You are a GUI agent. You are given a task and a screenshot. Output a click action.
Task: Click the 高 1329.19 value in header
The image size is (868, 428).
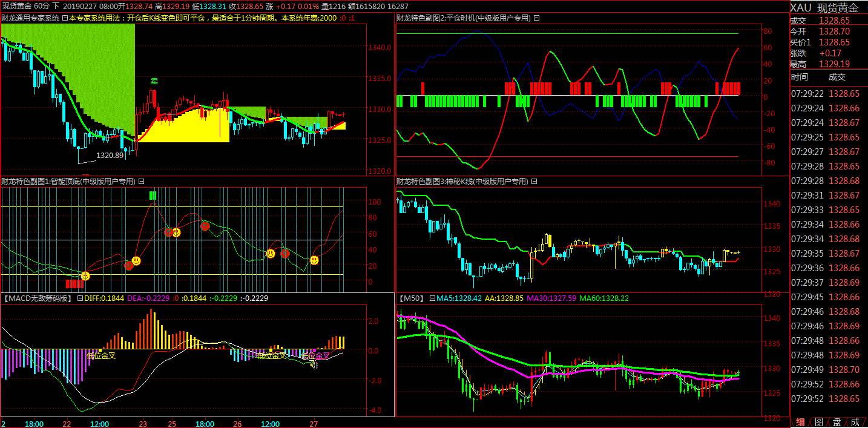173,6
